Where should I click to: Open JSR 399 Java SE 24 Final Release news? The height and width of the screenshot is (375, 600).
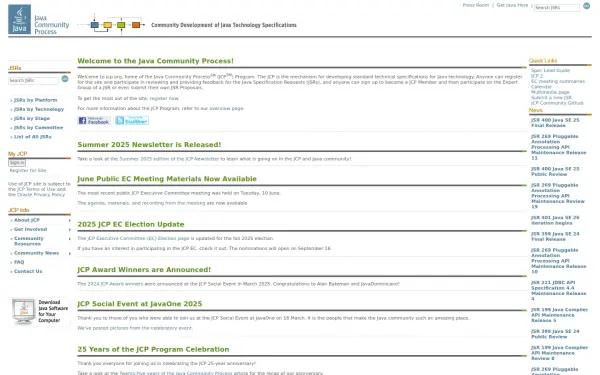(x=555, y=237)
